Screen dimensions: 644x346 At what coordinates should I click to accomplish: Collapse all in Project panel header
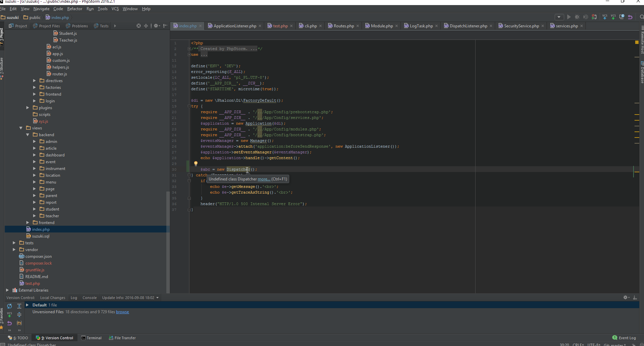pyautogui.click(x=146, y=26)
